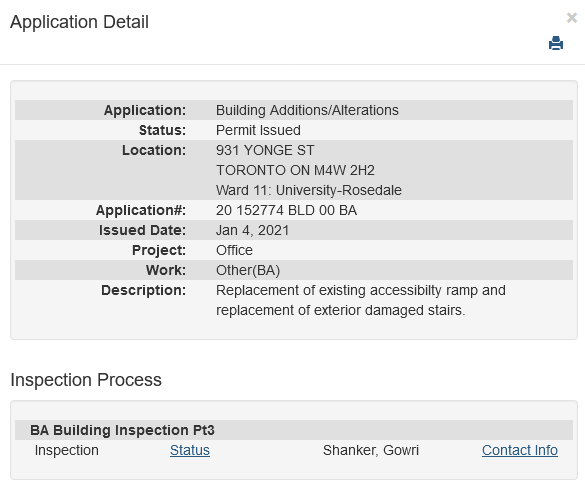Image resolution: width=585 pixels, height=504 pixels.
Task: Click the description text about accessibility ramp
Action: (361, 300)
